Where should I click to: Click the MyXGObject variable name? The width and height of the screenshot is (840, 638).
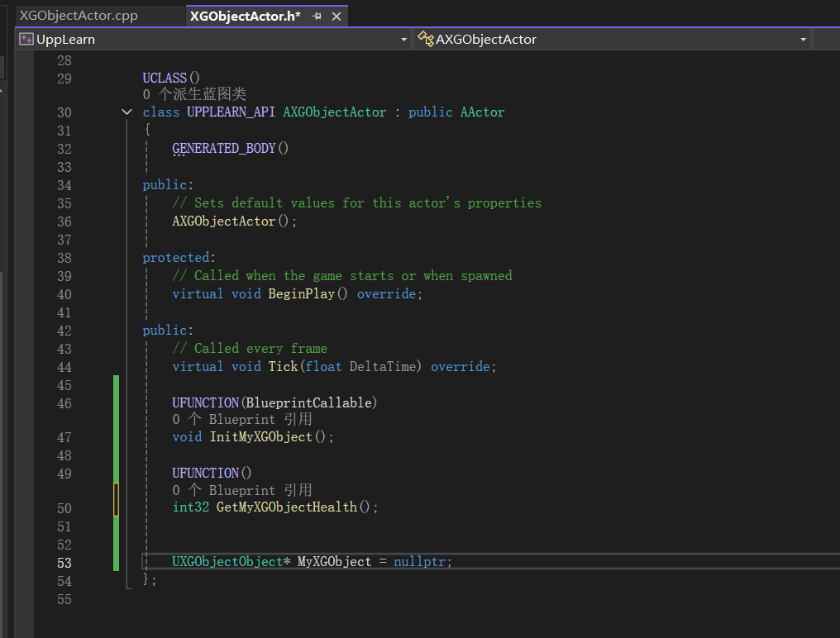coord(334,561)
